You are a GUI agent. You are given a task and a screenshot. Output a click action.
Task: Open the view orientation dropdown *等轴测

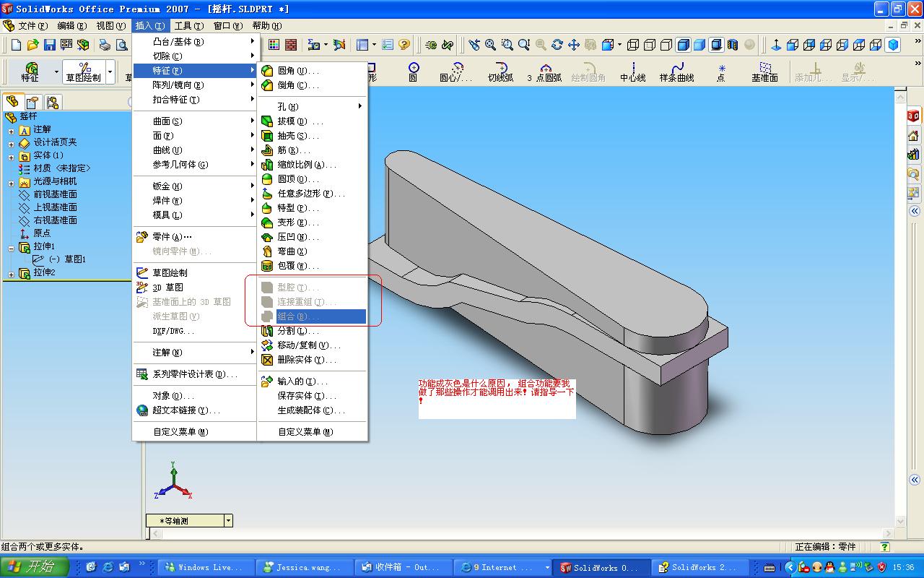click(229, 520)
